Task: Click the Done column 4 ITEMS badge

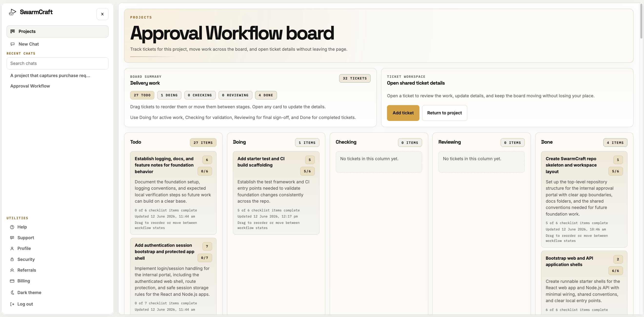Action: (x=615, y=142)
